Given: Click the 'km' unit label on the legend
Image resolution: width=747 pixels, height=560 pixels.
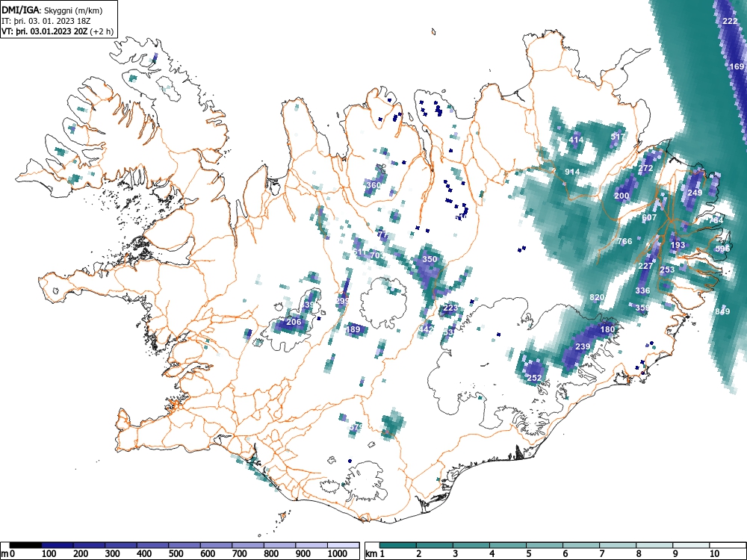Looking at the screenshot, I should click(x=371, y=554).
